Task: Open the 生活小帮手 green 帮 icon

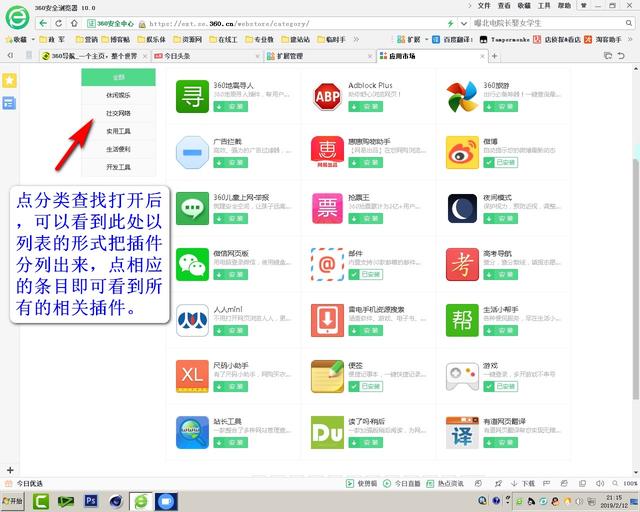Action: point(462,320)
